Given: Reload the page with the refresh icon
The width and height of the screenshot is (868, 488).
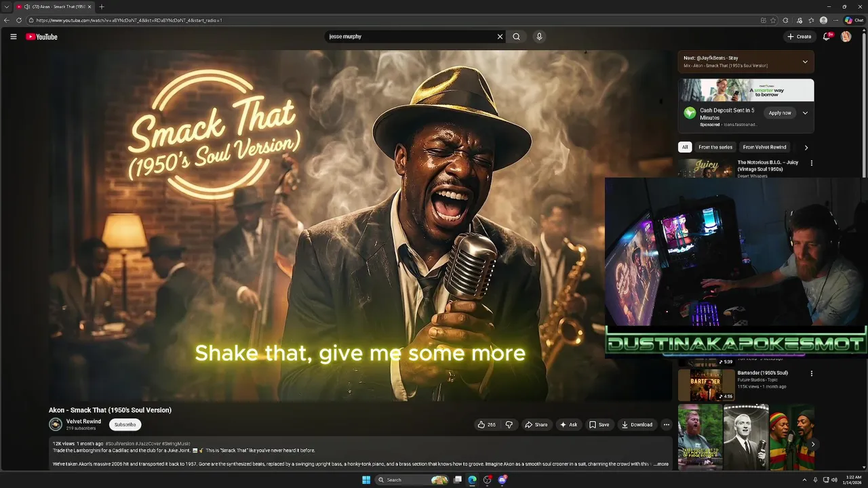Looking at the screenshot, I should (19, 20).
